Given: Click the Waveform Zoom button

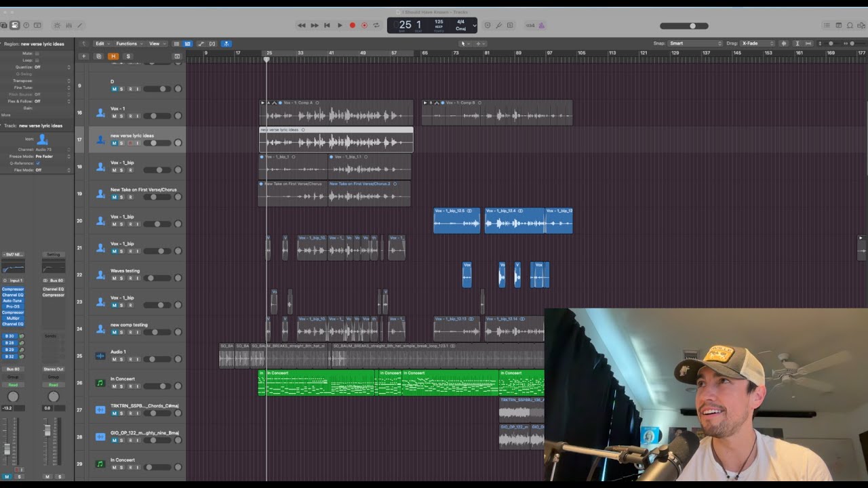Looking at the screenshot, I should 785,43.
